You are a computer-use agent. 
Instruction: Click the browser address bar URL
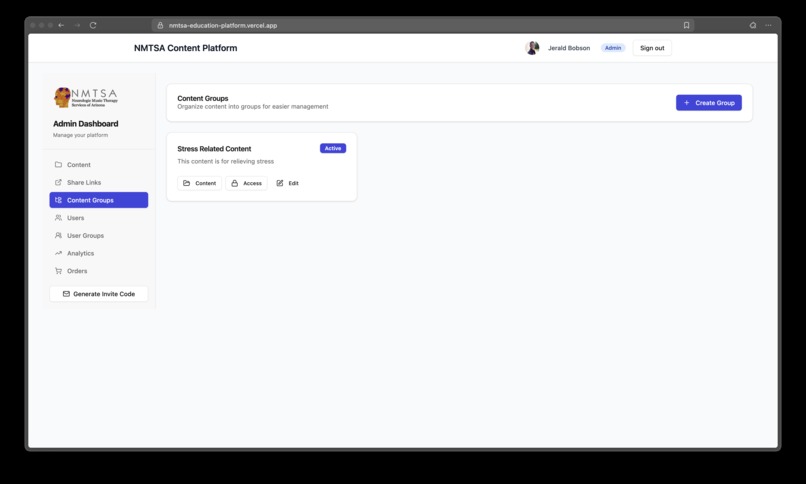click(x=223, y=25)
